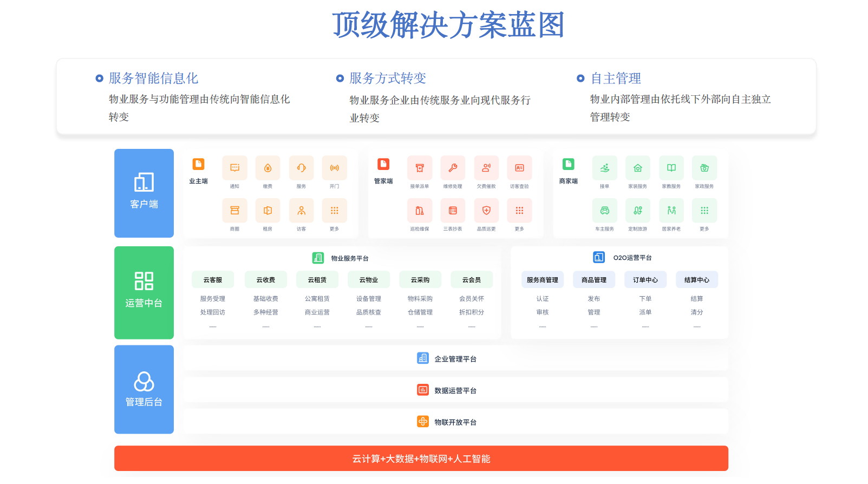The height and width of the screenshot is (484, 868).
Task: Select the 租房 rental icon
Action: click(267, 211)
